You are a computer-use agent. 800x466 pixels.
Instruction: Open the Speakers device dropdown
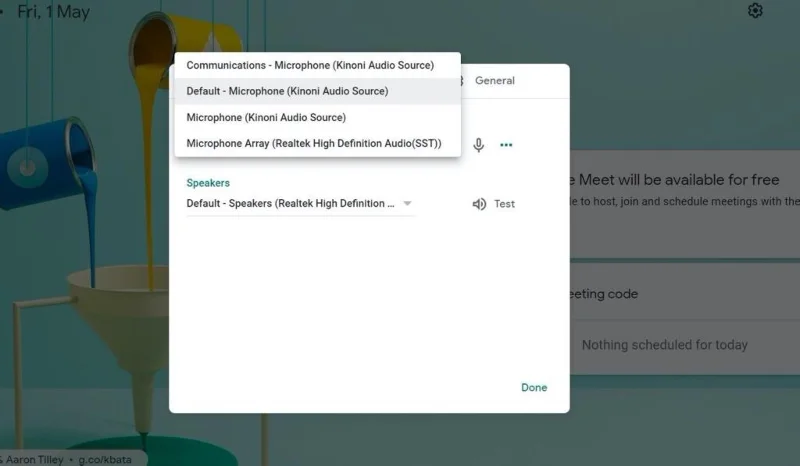click(300, 204)
